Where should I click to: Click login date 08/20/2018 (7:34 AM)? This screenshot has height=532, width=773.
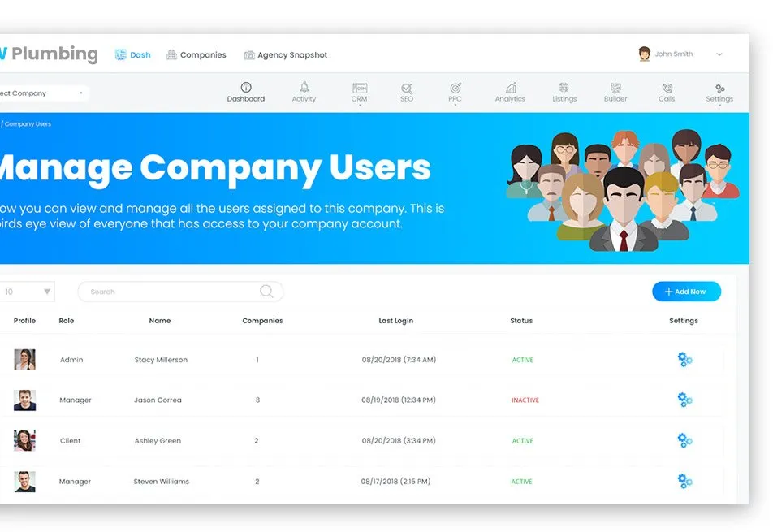coord(399,360)
